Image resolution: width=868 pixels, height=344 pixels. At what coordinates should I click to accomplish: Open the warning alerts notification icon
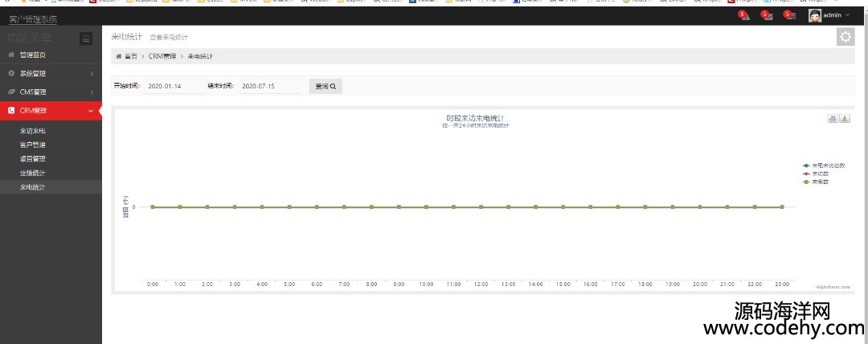coord(744,15)
